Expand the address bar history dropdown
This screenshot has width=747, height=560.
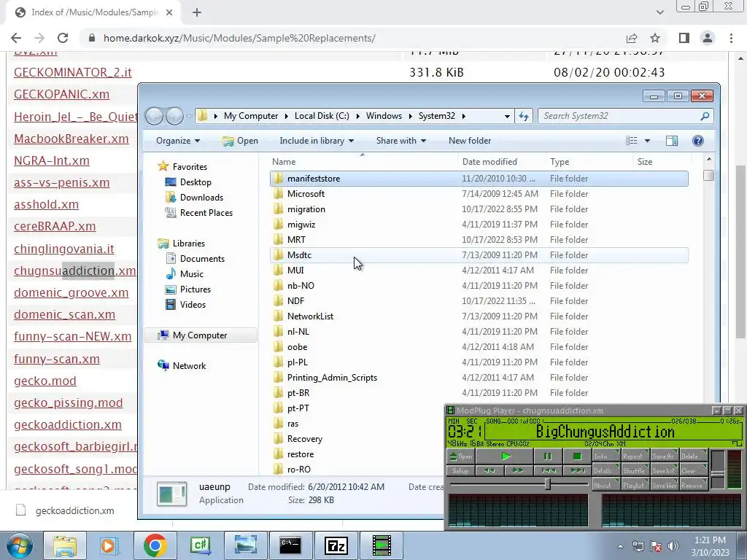coord(507,116)
